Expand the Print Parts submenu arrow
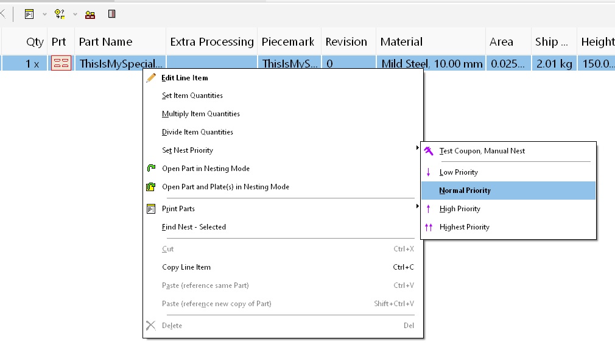The width and height of the screenshot is (615, 364). [x=417, y=206]
